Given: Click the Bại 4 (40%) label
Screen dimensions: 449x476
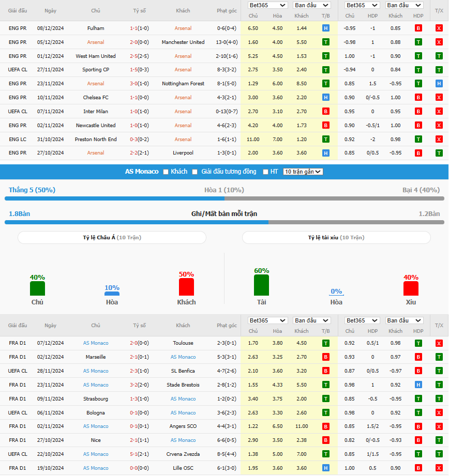Looking at the screenshot, I should tap(421, 190).
